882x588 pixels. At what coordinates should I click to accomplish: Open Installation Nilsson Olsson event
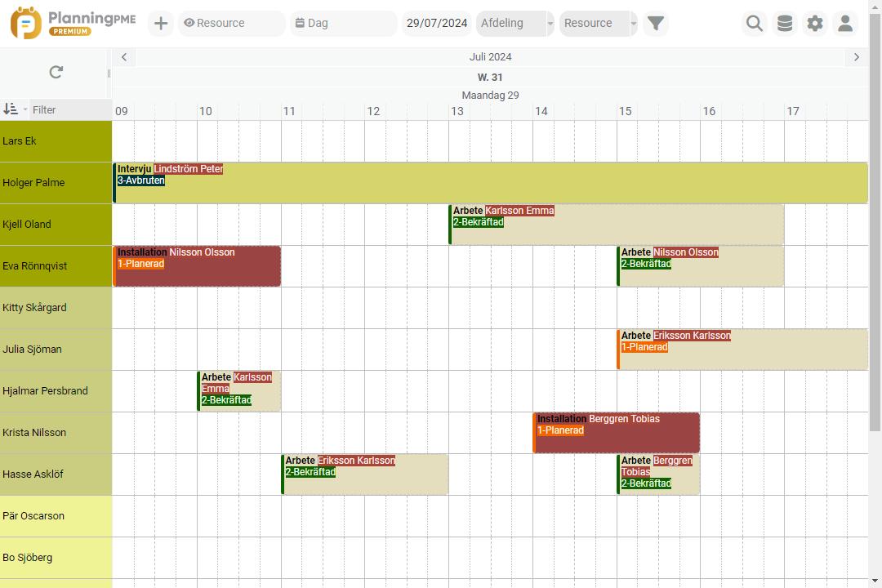197,266
